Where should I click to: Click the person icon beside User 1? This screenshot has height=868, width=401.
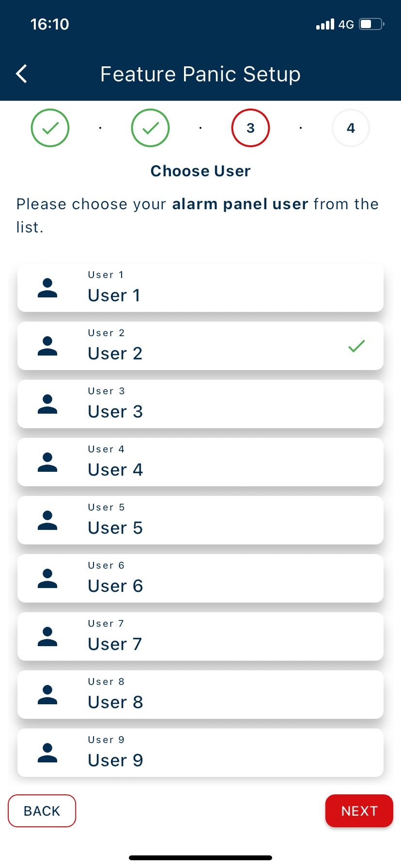click(x=47, y=288)
